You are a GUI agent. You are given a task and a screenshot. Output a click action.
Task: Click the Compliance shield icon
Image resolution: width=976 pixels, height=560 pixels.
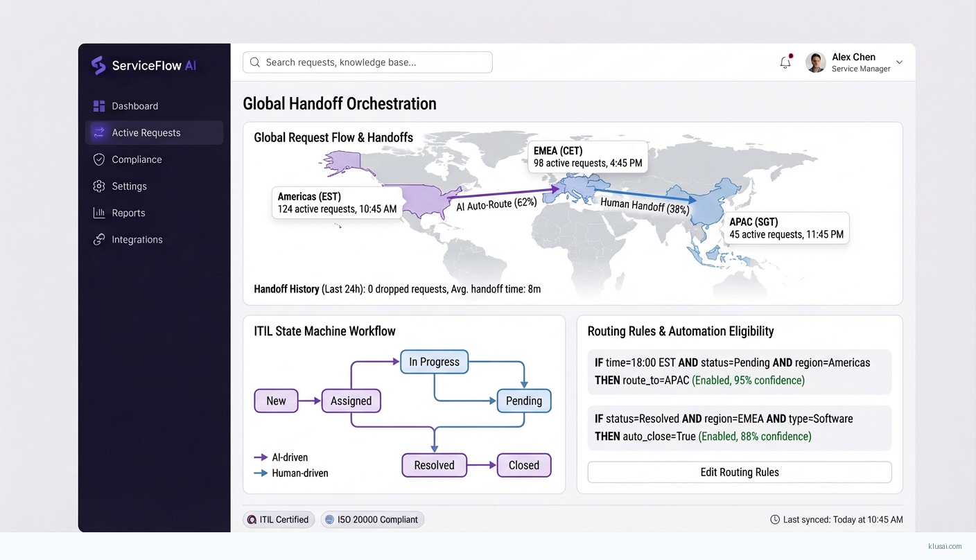(x=99, y=159)
